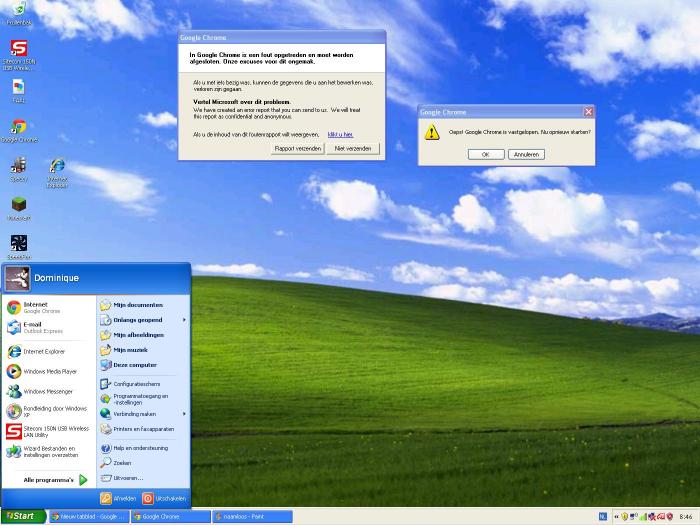The width and height of the screenshot is (700, 525).
Task: Launch SpeedFan from the desktop icon
Action: pyautogui.click(x=19, y=247)
